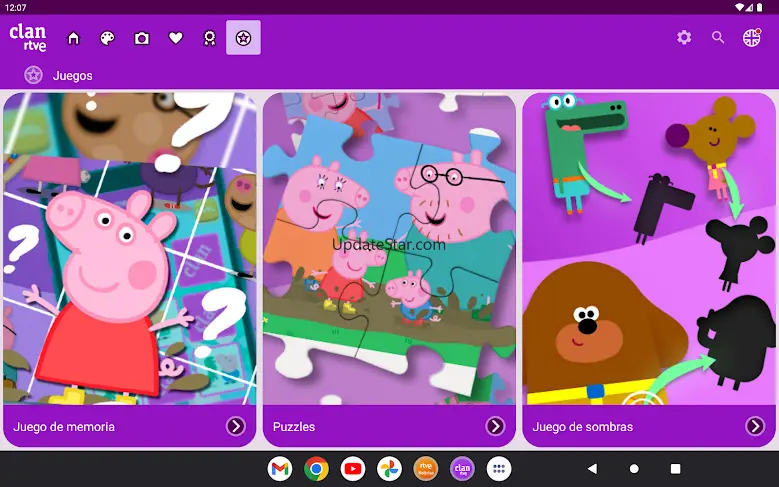Show favorites with the heart icon
Screen dimensions: 779x487
tap(175, 38)
